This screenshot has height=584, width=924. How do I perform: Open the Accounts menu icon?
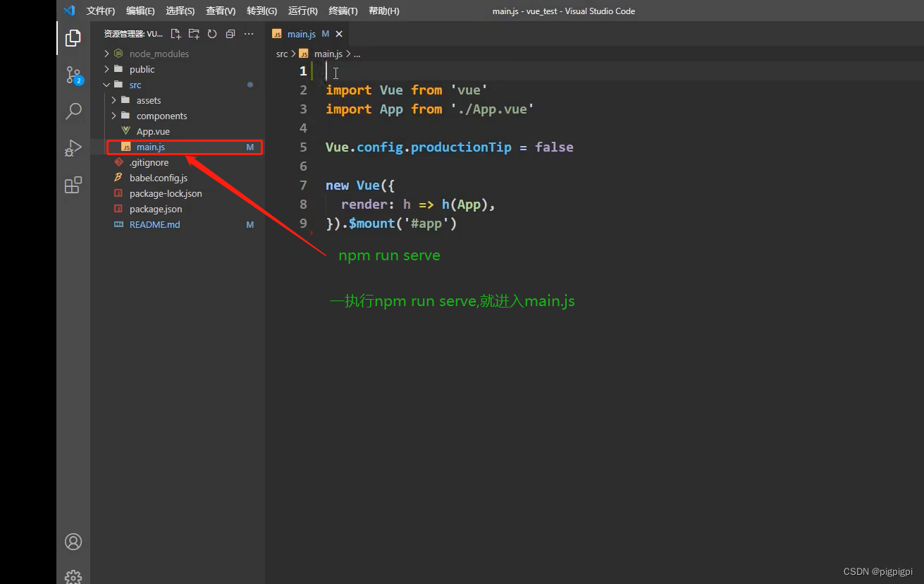[73, 542]
